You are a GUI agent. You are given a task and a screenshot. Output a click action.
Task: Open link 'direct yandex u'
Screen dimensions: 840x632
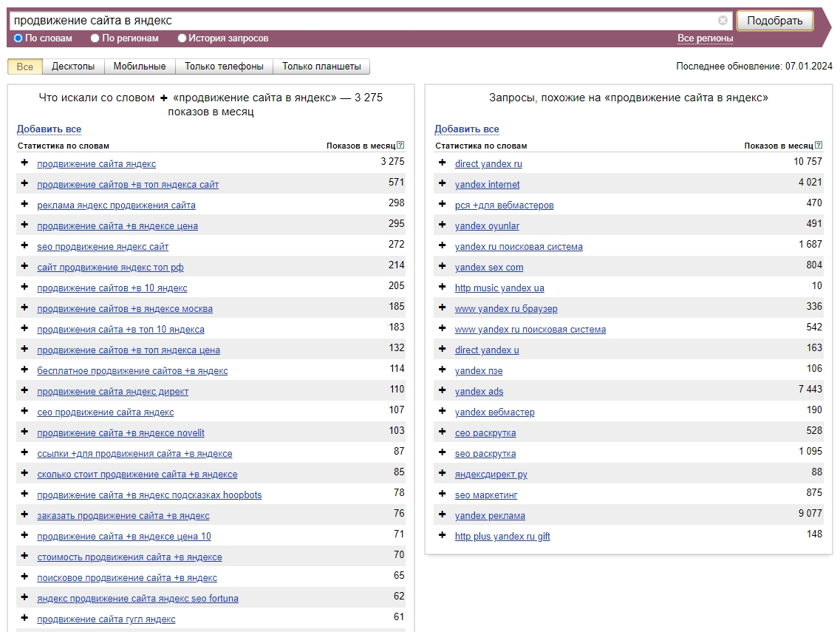click(487, 350)
